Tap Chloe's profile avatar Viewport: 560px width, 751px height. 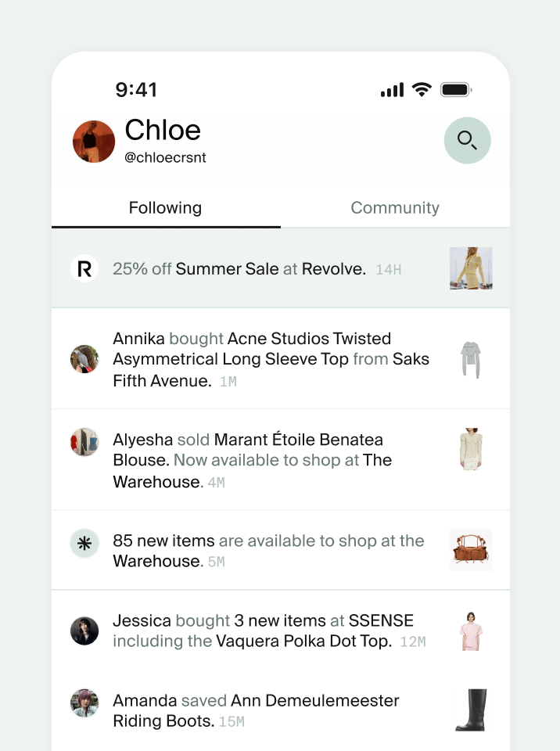tap(94, 142)
